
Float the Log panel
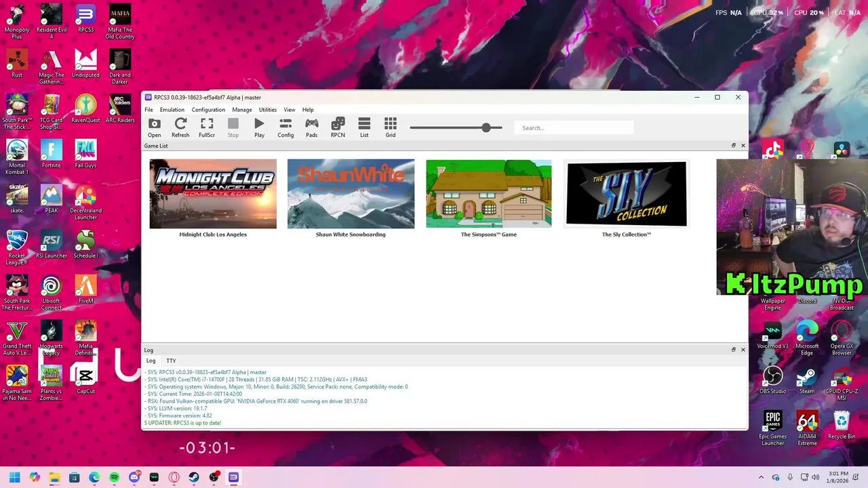pos(733,350)
